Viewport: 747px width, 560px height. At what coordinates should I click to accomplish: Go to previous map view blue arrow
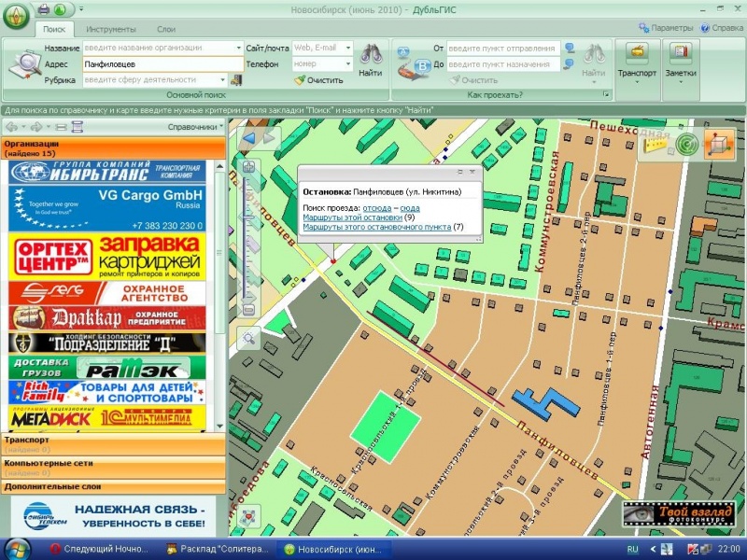tap(249, 138)
